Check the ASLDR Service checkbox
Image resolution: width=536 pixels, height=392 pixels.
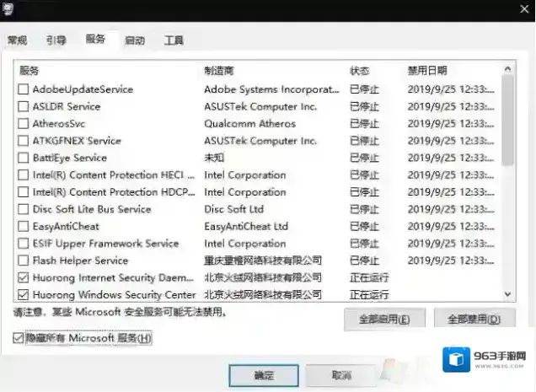click(x=24, y=106)
